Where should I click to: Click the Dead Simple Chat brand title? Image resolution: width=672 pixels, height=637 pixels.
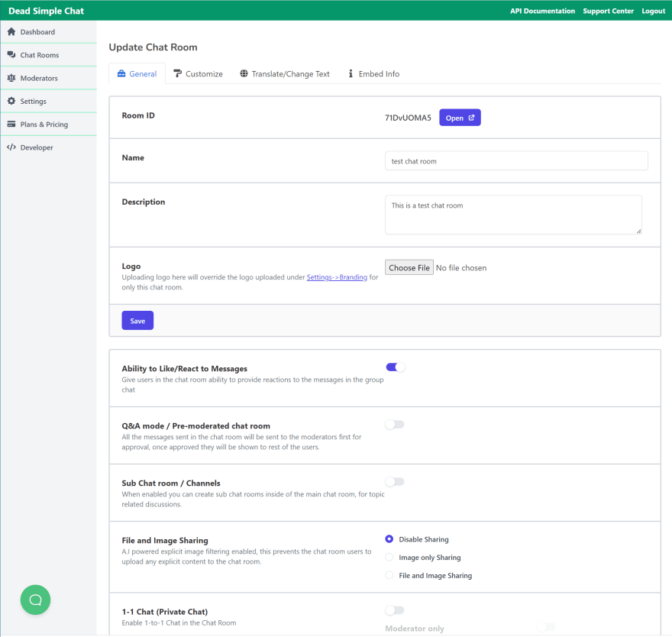47,11
